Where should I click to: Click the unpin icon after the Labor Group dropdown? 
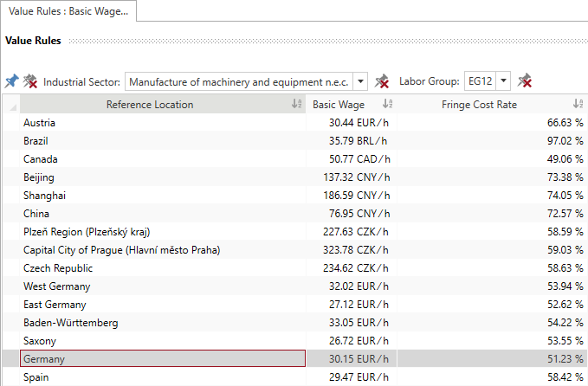pos(524,81)
